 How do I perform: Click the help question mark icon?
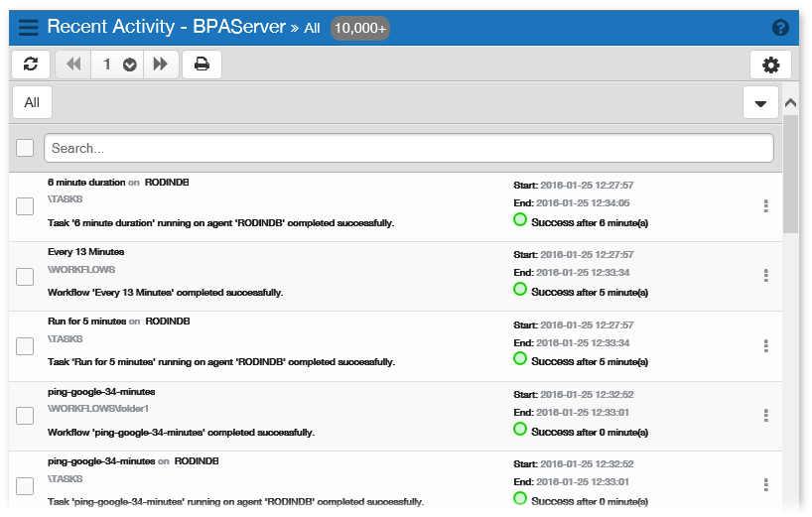pyautogui.click(x=780, y=28)
